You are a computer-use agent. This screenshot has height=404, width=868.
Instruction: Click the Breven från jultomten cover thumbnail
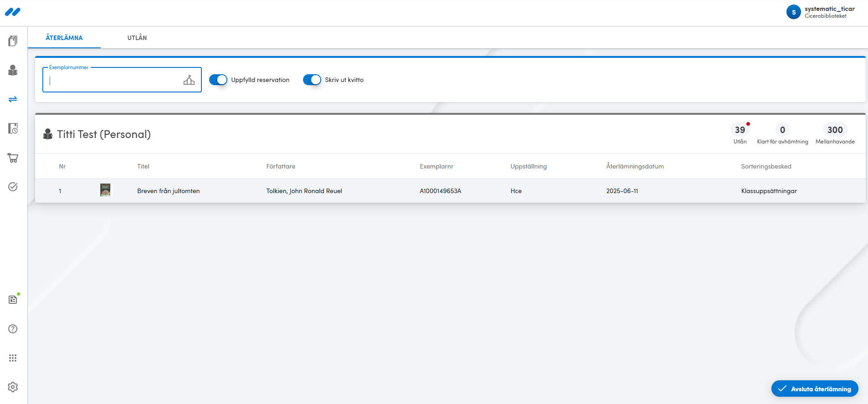click(x=105, y=190)
